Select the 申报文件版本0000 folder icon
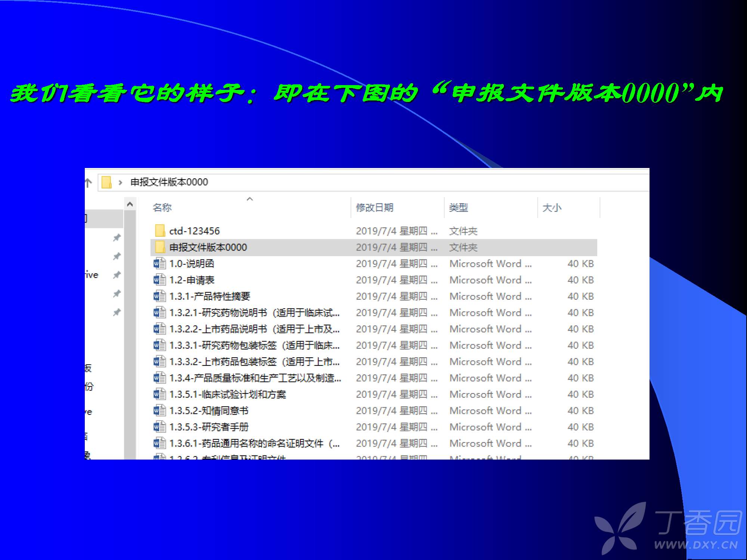The height and width of the screenshot is (560, 747). point(160,247)
